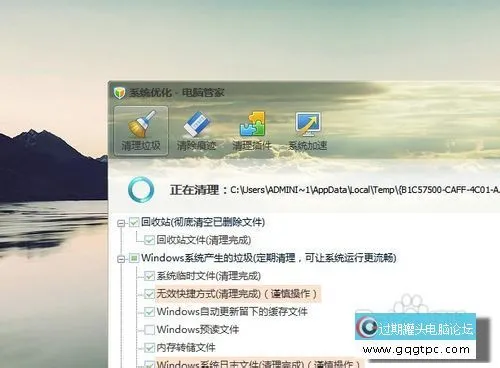Click the spinning cleaning progress ring
500x368 pixels.
(141, 190)
